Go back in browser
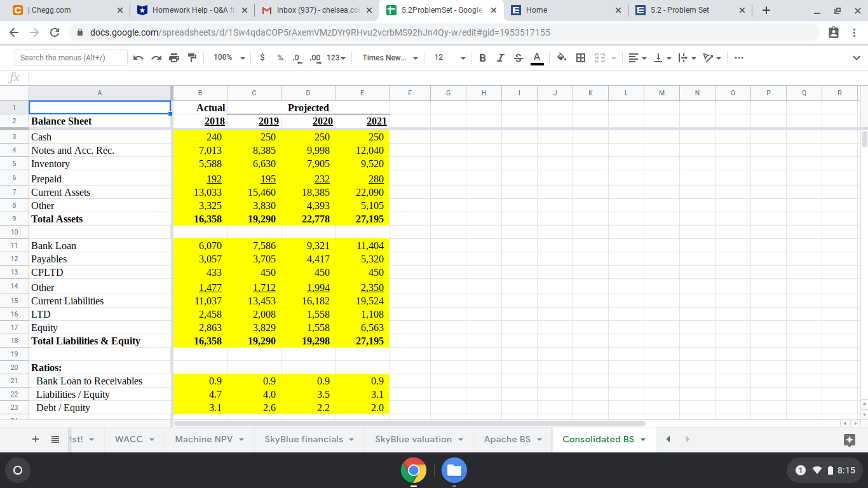The height and width of the screenshot is (488, 868). 15,32
